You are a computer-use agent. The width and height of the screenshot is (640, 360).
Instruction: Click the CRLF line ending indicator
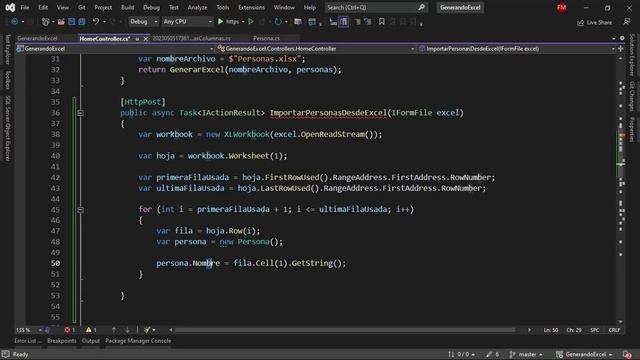pyautogui.click(x=614, y=330)
